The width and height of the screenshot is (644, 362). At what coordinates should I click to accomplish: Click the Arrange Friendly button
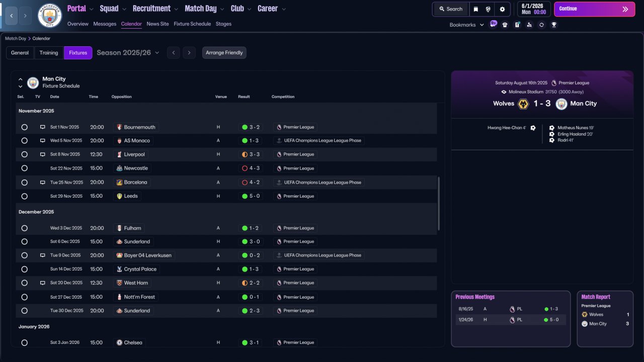pos(224,53)
